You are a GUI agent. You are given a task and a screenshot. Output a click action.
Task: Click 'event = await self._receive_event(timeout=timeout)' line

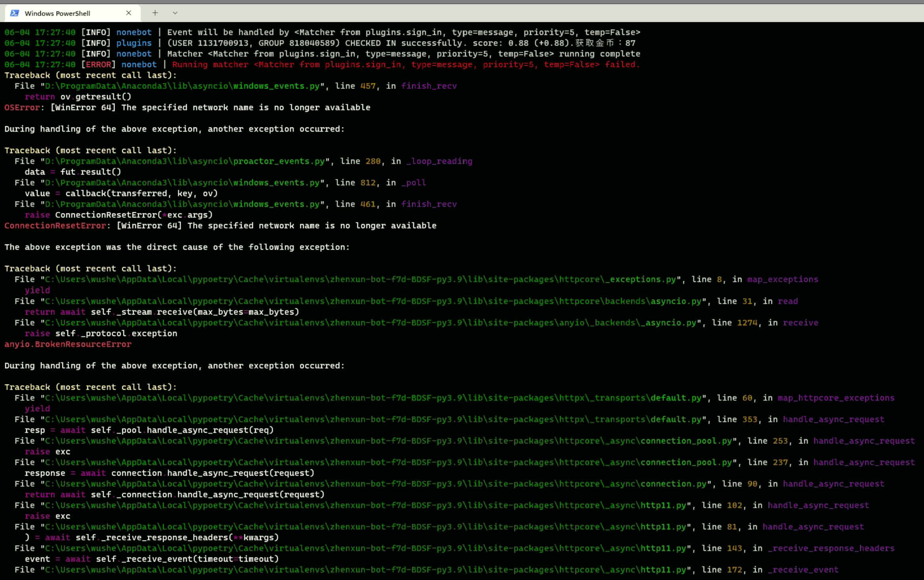click(151, 559)
